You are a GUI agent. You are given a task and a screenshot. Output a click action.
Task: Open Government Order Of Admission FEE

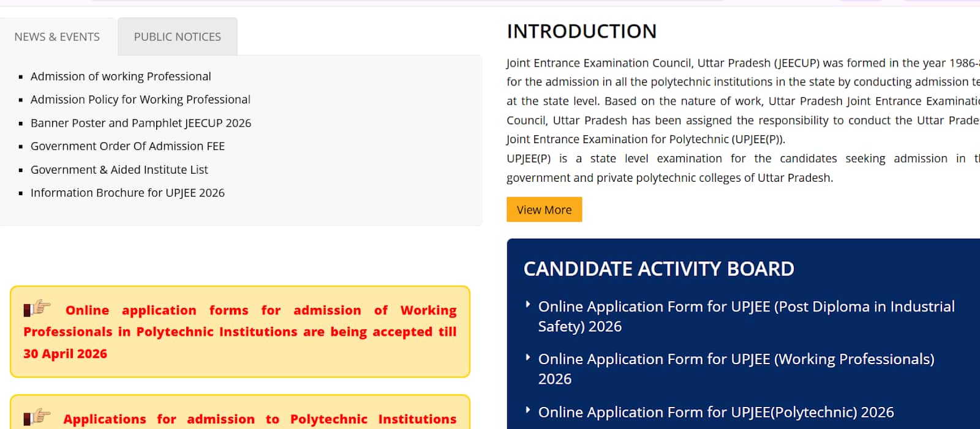coord(127,146)
